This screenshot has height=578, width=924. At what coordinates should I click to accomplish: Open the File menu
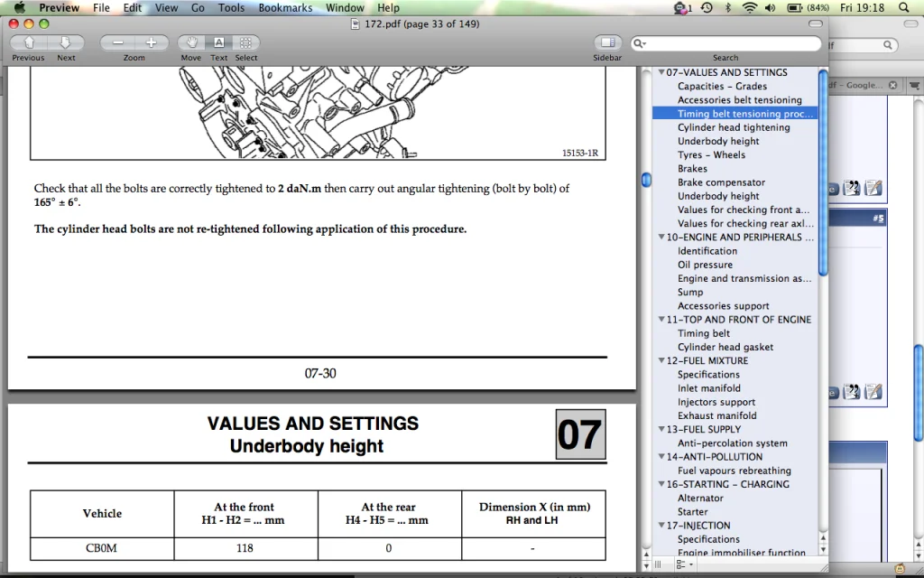[x=101, y=7]
